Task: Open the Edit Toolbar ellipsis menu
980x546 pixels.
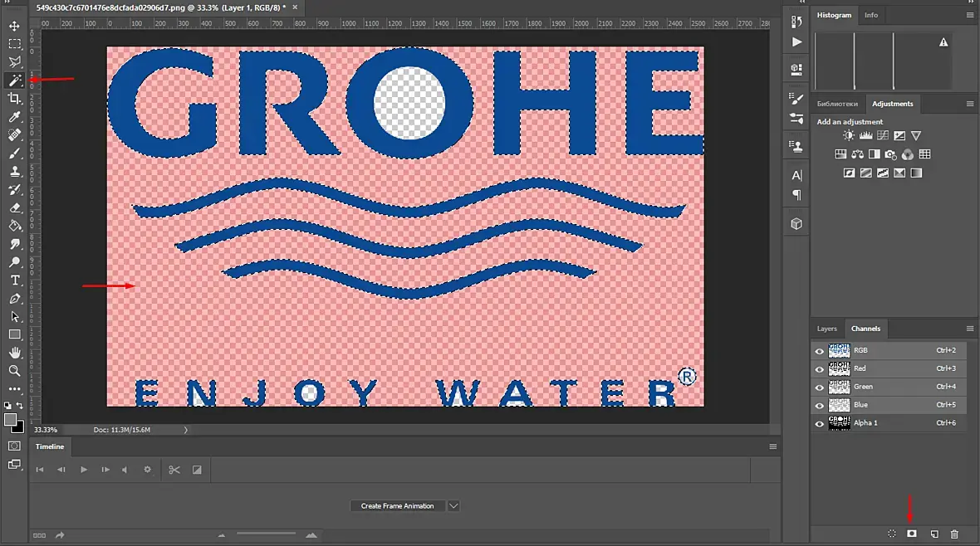Action: (14, 388)
